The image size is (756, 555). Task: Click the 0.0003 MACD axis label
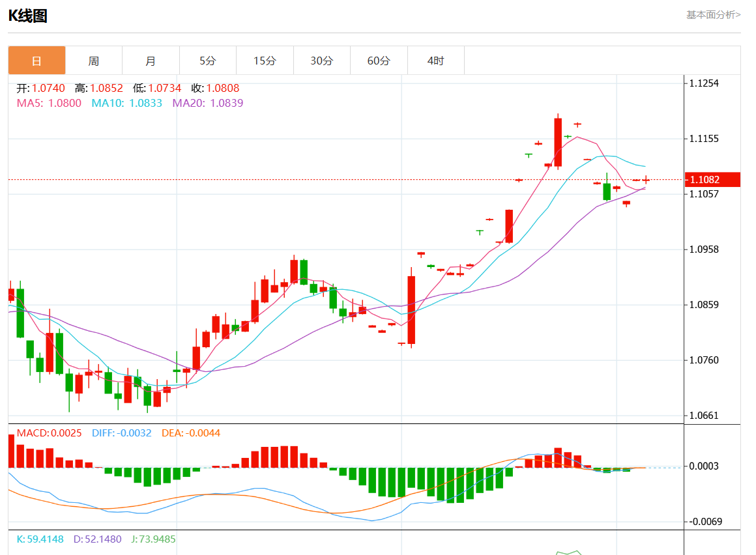click(704, 466)
